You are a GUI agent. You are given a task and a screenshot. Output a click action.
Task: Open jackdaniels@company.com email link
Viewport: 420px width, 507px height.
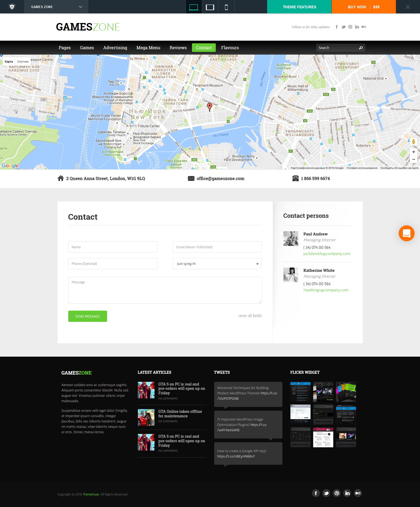[x=327, y=254]
